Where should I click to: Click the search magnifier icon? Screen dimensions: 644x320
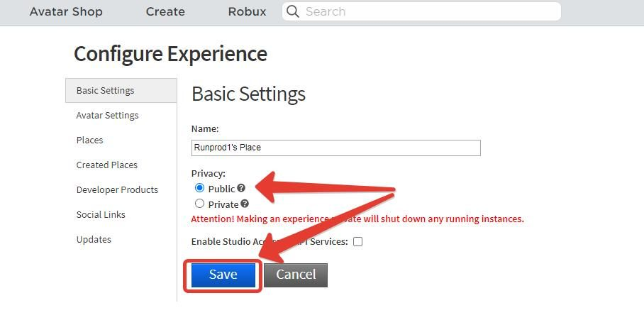coord(293,12)
